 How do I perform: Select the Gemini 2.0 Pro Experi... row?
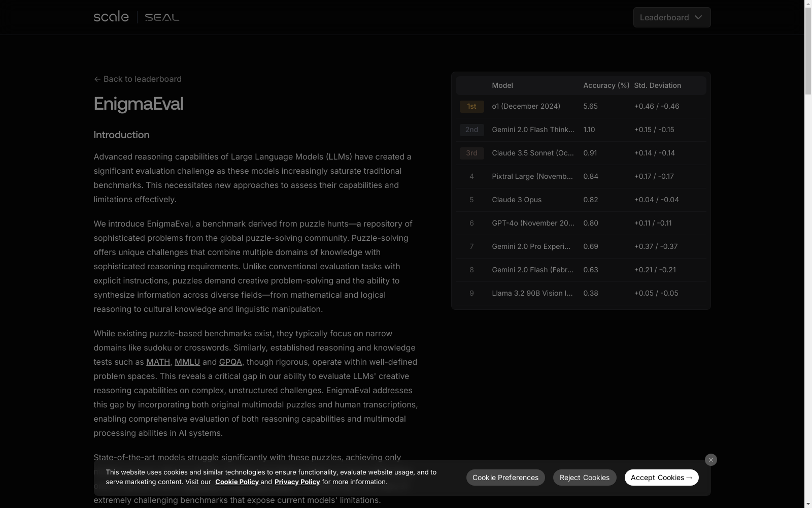[x=581, y=246]
